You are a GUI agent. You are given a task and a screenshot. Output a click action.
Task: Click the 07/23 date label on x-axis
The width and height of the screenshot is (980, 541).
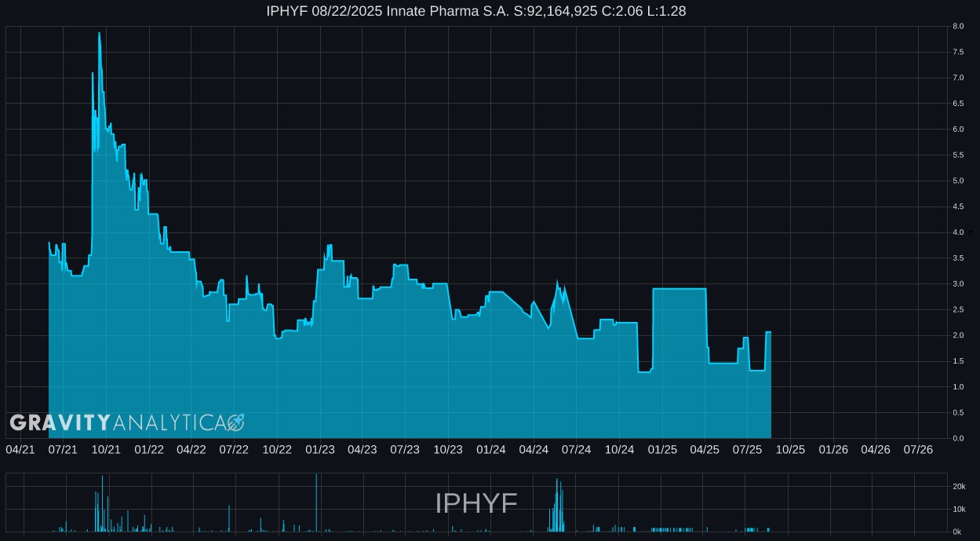405,449
